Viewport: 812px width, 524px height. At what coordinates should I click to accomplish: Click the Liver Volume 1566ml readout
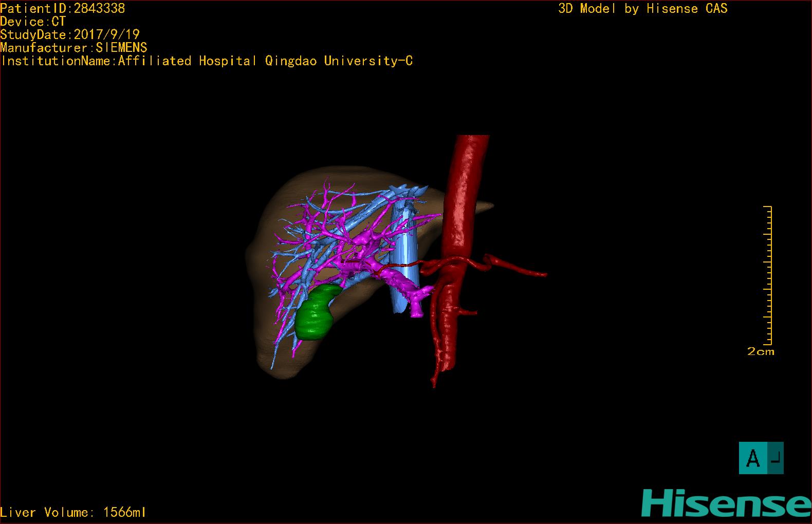point(73,512)
